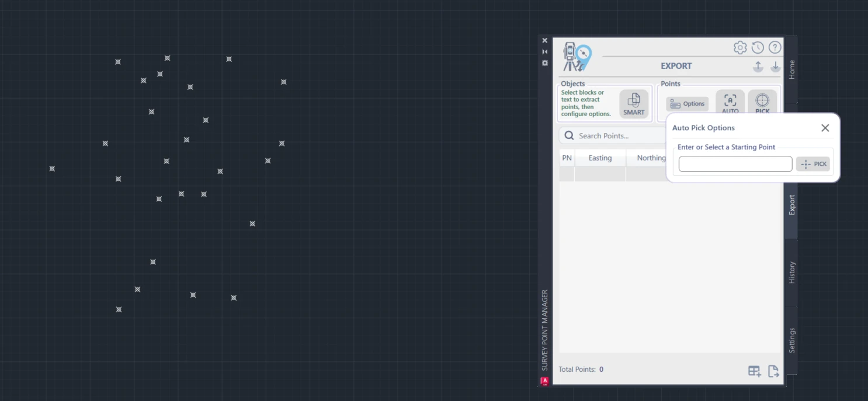Viewport: 868px width, 401px height.
Task: Click the add points table icon
Action: tap(754, 371)
